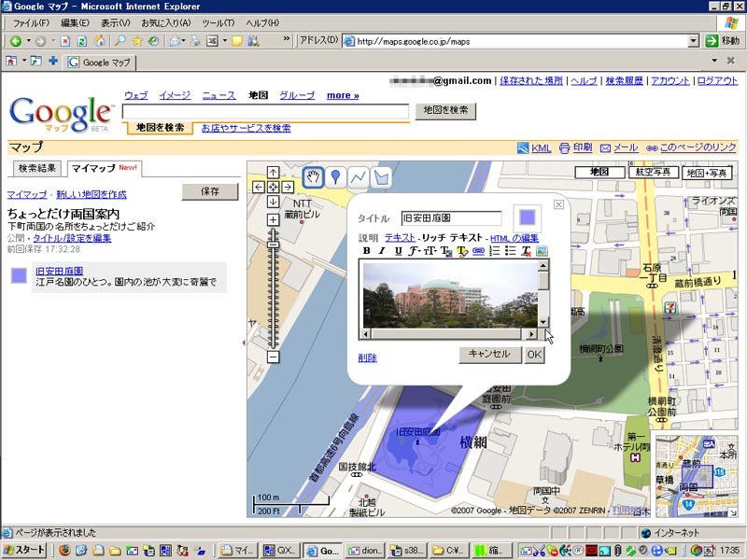Select the hand pan tool on map
The width and height of the screenshot is (747, 560).
pyautogui.click(x=313, y=177)
